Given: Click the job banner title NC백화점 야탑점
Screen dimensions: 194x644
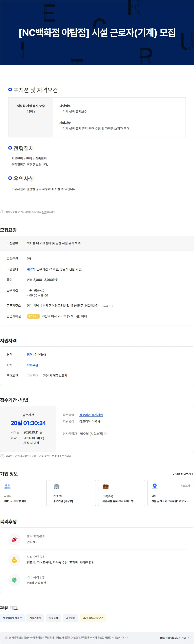Looking at the screenshot, I should pos(97,33).
